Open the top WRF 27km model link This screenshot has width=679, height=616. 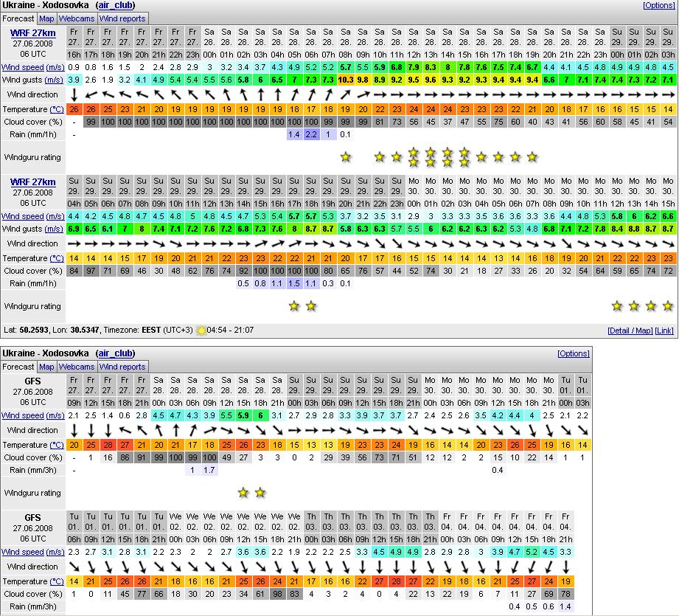[x=32, y=33]
